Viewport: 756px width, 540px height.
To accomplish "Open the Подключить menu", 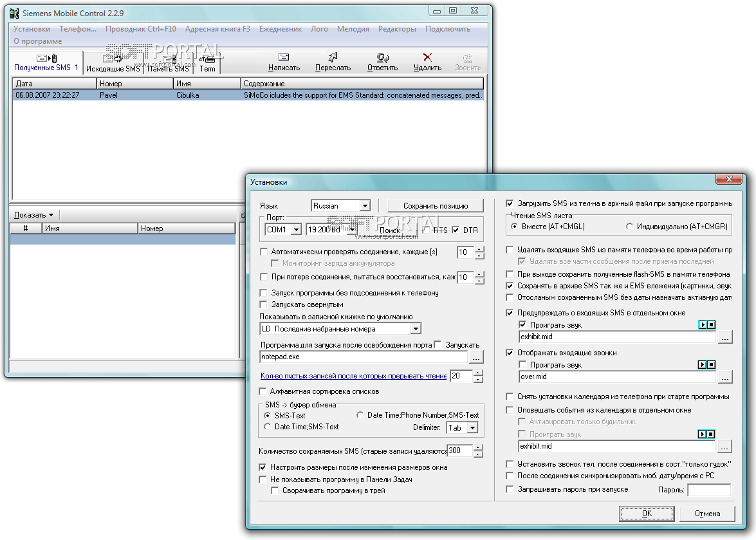I will point(448,29).
